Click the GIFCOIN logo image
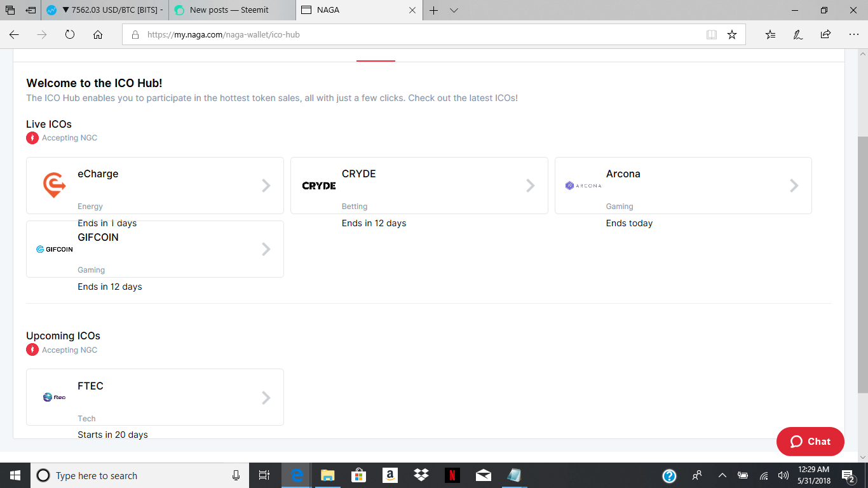 point(55,249)
